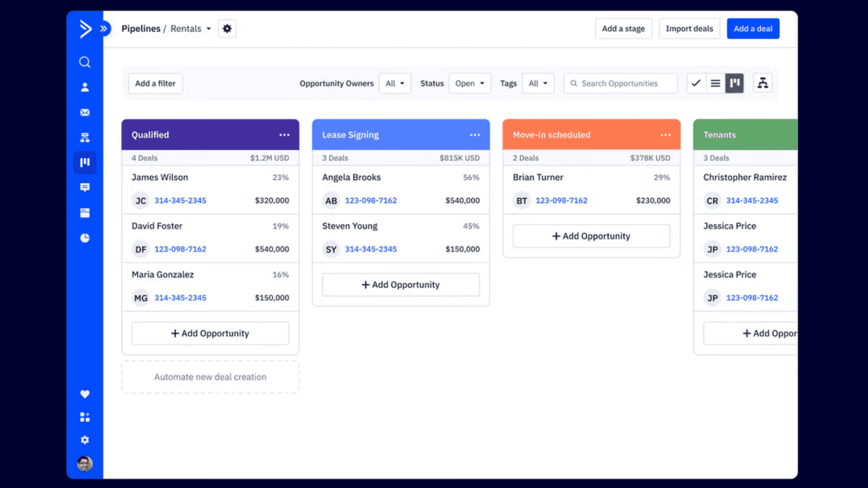Open the user profile avatar

tap(85, 464)
